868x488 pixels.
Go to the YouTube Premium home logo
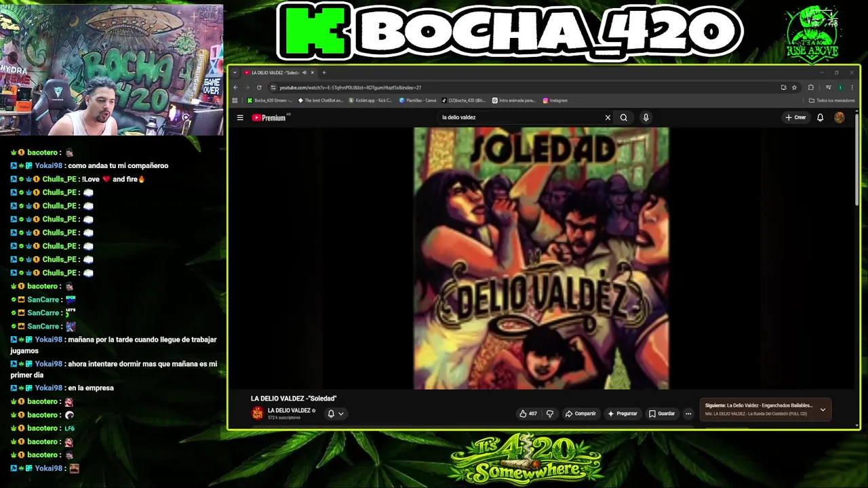click(270, 117)
